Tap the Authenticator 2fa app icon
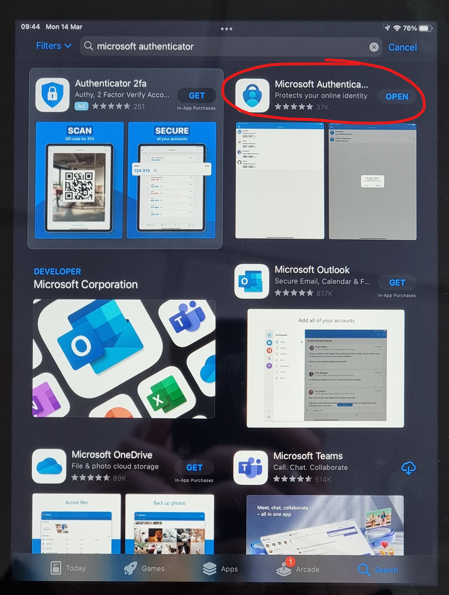The height and width of the screenshot is (595, 449). 52,95
